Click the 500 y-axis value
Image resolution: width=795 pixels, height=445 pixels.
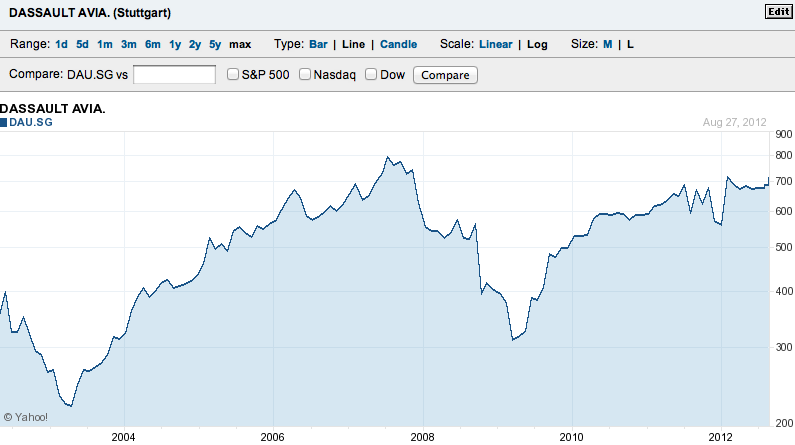(784, 247)
